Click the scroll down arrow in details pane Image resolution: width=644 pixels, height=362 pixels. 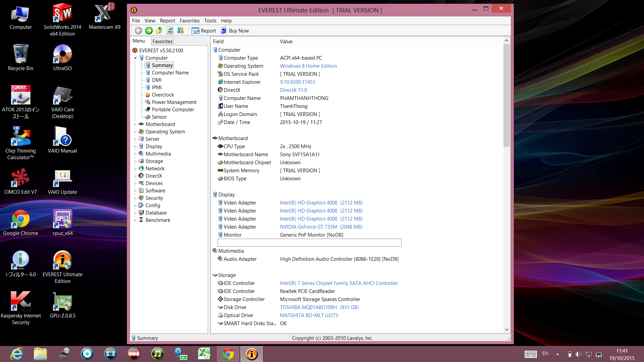click(x=506, y=329)
